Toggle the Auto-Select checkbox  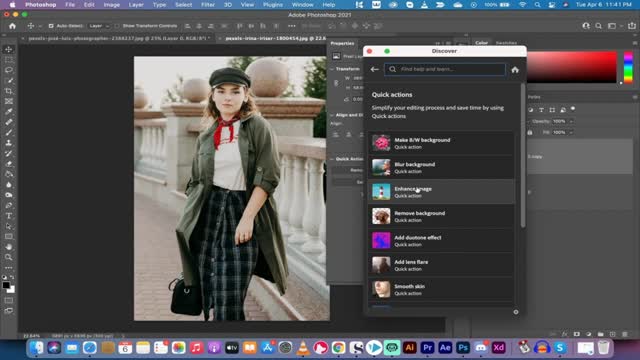point(51,26)
